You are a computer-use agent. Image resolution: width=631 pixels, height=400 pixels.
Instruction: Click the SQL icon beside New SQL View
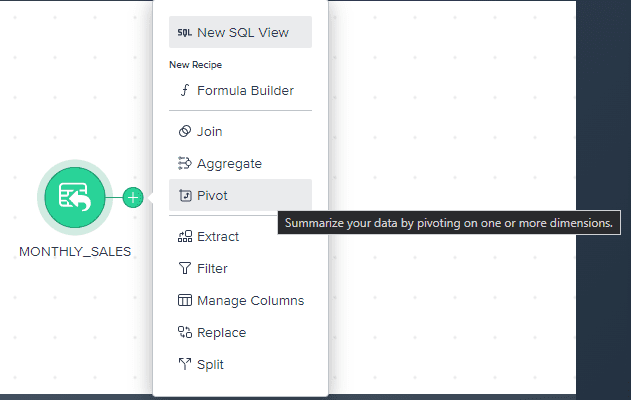(185, 33)
